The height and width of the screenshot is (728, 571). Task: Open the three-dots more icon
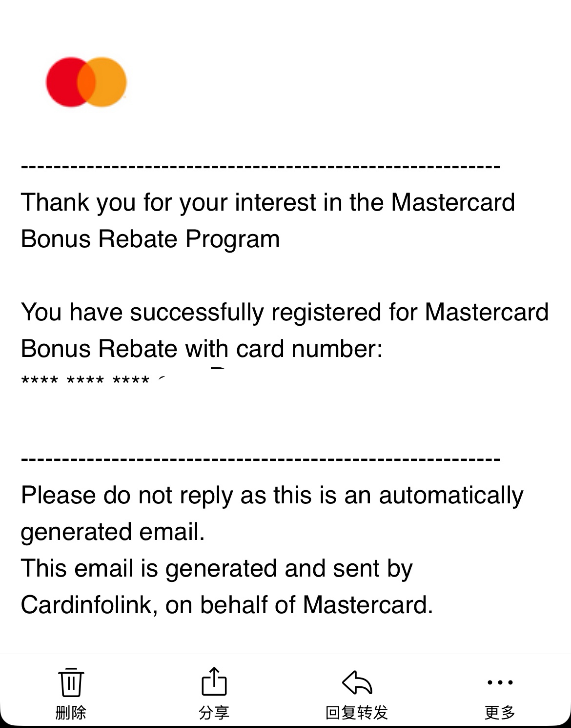(x=500, y=682)
